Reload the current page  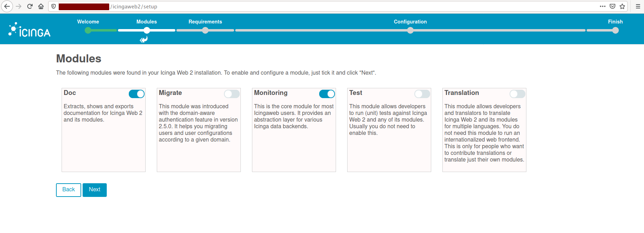click(30, 6)
